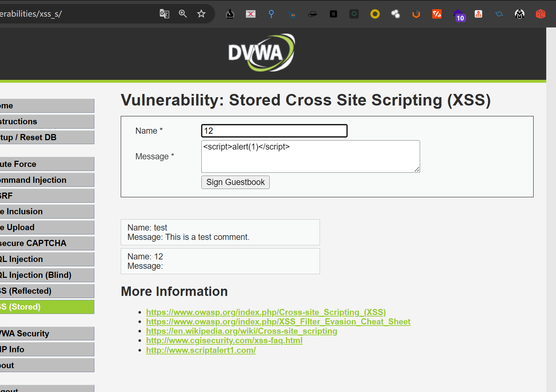Open the About sidebar item

point(47,365)
